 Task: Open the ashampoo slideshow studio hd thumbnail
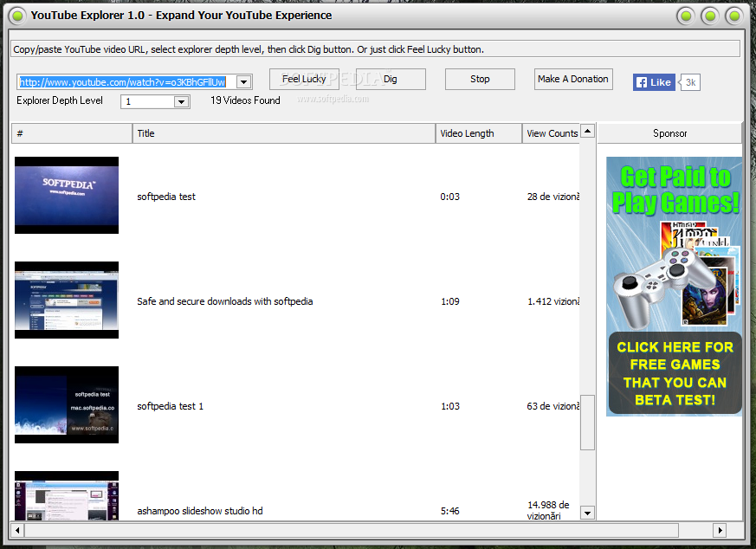coord(67,495)
